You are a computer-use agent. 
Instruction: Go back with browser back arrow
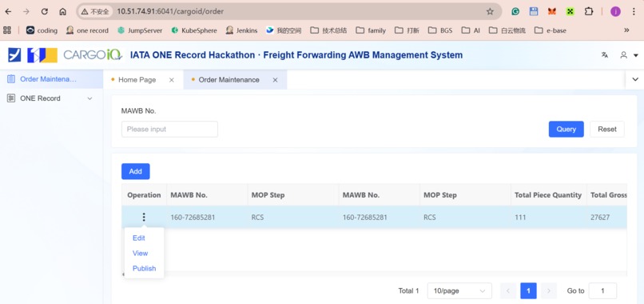[x=8, y=11]
